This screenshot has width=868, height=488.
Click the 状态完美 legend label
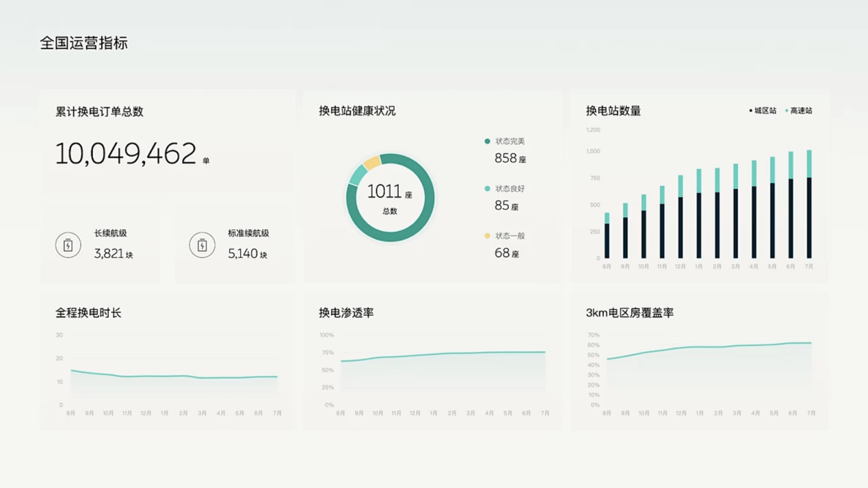[x=510, y=141]
